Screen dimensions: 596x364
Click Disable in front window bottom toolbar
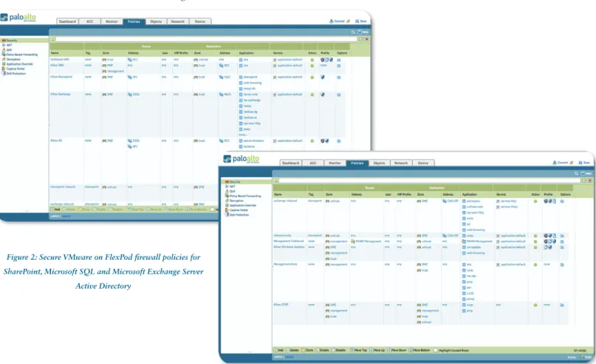[x=339, y=350]
